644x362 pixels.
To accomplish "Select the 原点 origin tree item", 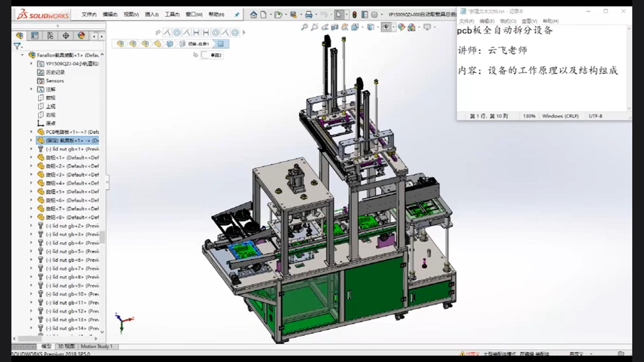I will pos(46,123).
